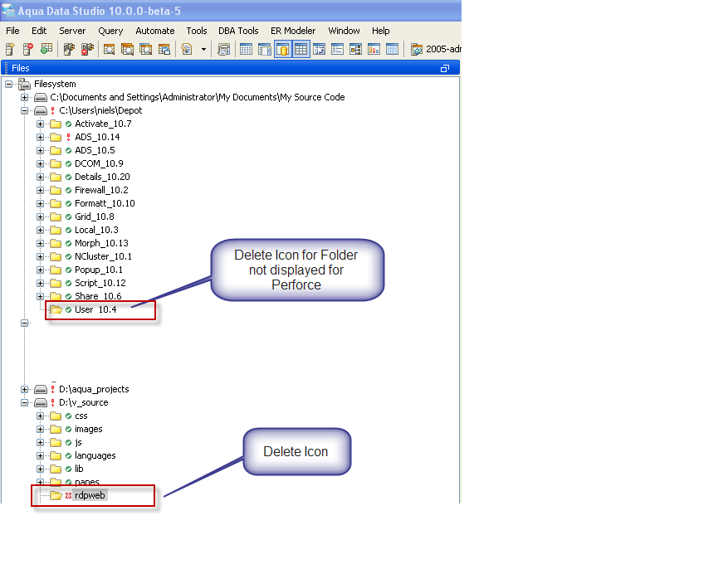This screenshot has height=574, width=728.
Task: Click the bar chart toolbar icon
Action: pos(374,49)
